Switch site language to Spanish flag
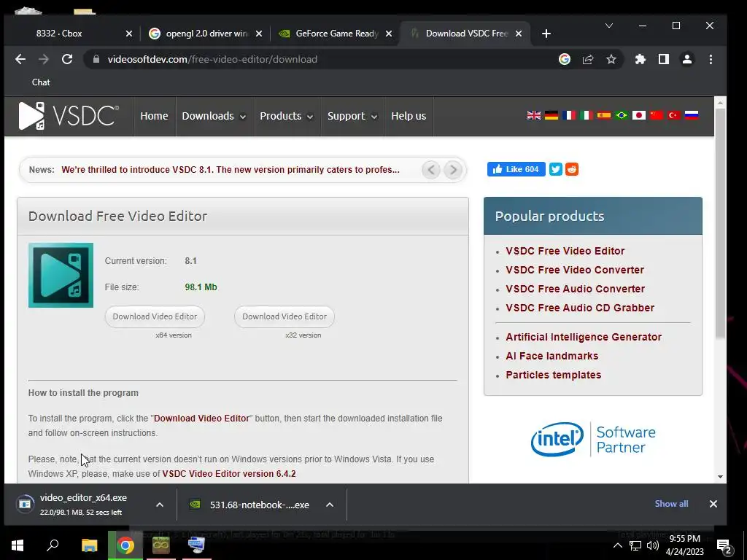 [x=603, y=115]
